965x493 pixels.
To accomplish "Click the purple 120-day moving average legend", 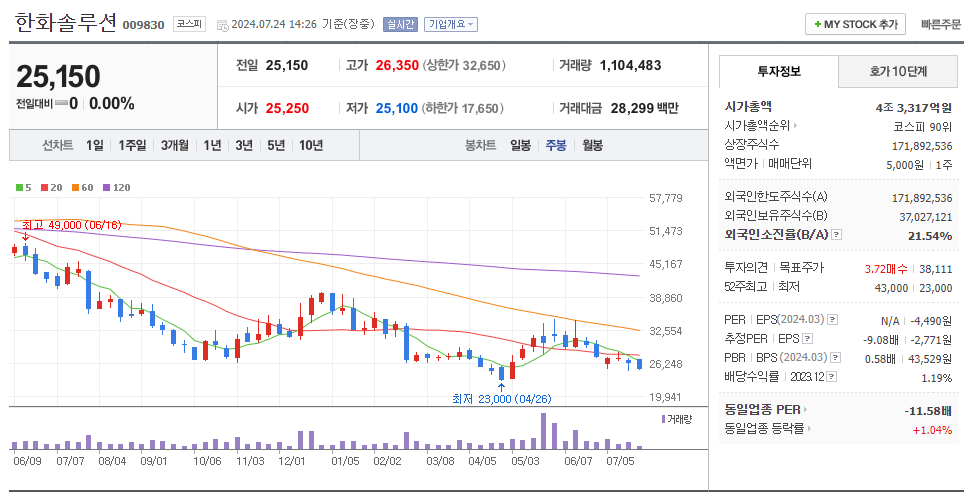I will [116, 188].
